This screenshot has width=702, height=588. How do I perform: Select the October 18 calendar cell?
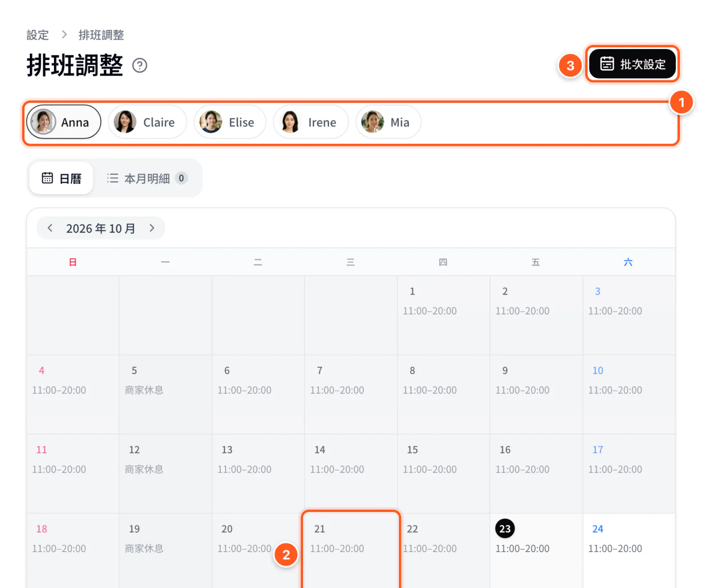pyautogui.click(x=72, y=551)
